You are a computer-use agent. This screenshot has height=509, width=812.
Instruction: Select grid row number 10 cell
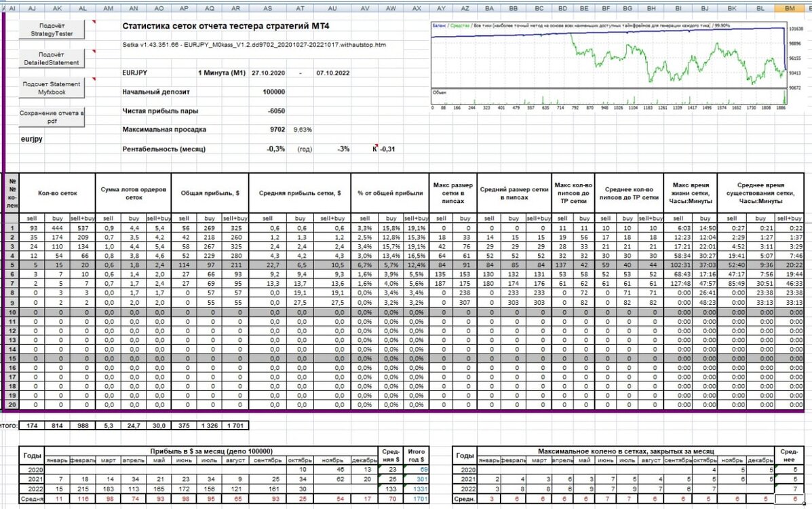(x=12, y=312)
